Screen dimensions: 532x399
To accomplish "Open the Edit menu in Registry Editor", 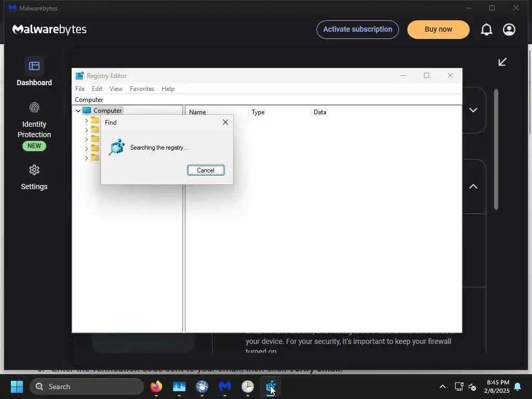I will click(97, 88).
